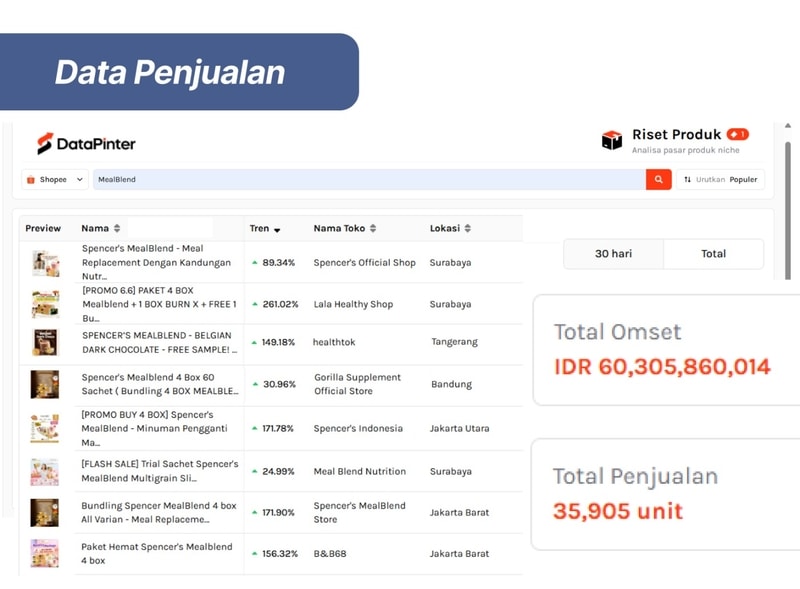Click store name Meal Blend Nutrition
800x589 pixels.
pyautogui.click(x=360, y=471)
